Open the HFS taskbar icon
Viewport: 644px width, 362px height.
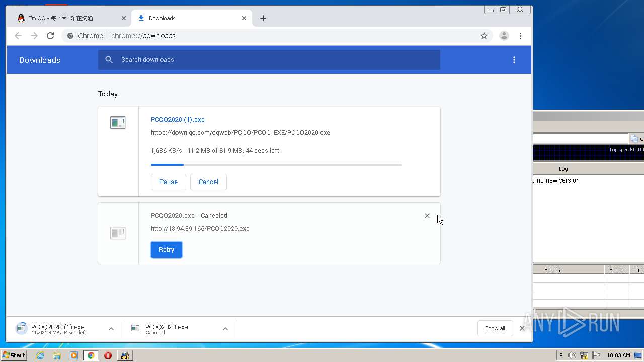click(125, 355)
